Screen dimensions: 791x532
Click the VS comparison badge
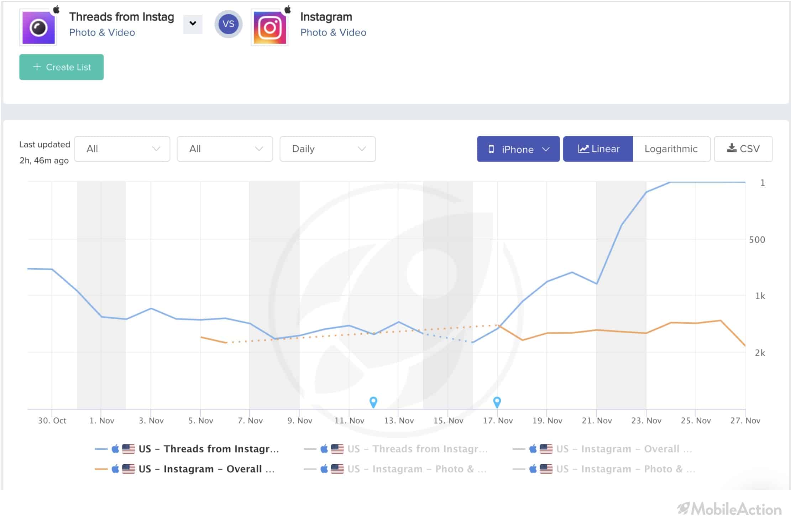tap(228, 24)
